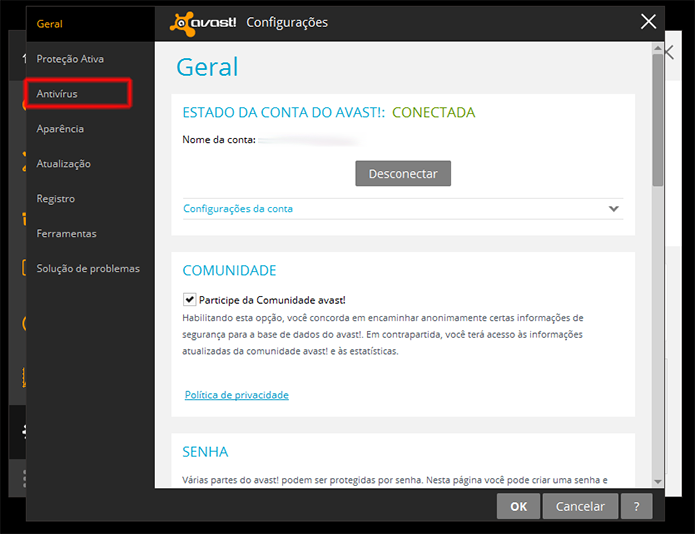This screenshot has height=534, width=695.
Task: Select Ferramentas in the sidebar
Action: click(66, 234)
